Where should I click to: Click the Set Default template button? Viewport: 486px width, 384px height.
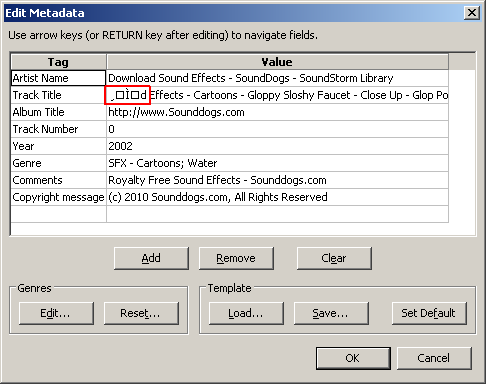429,313
